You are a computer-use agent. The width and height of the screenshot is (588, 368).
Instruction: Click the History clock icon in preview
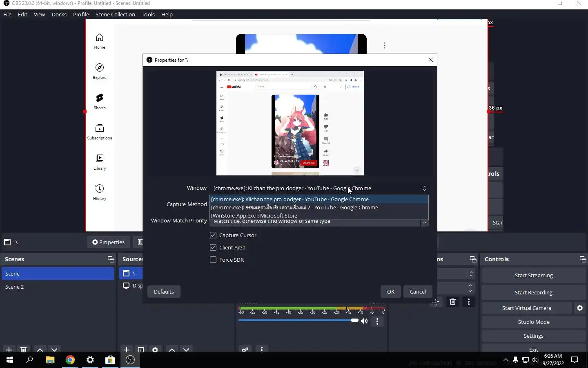pos(100,188)
